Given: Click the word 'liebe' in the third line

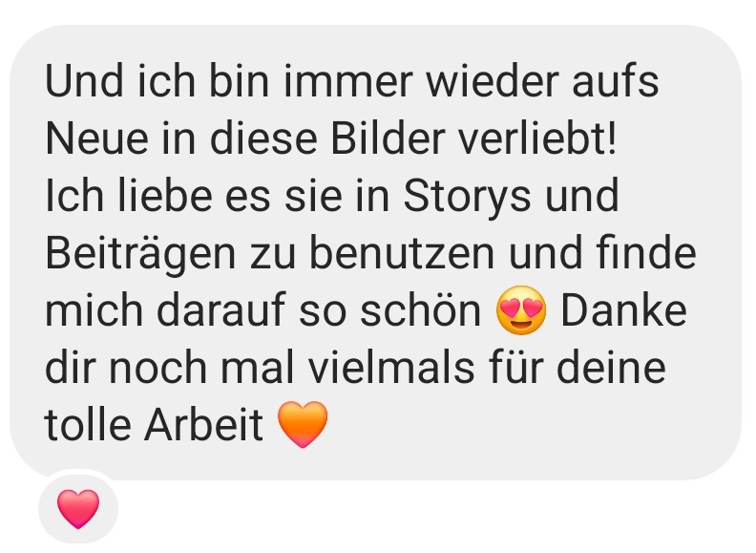Looking at the screenshot, I should coord(165,196).
